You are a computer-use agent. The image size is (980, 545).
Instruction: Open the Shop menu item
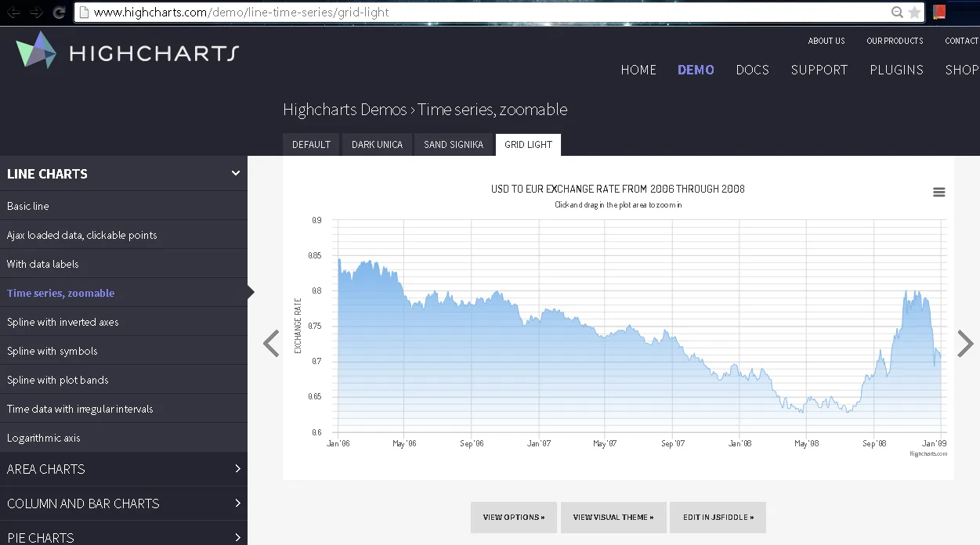point(962,70)
